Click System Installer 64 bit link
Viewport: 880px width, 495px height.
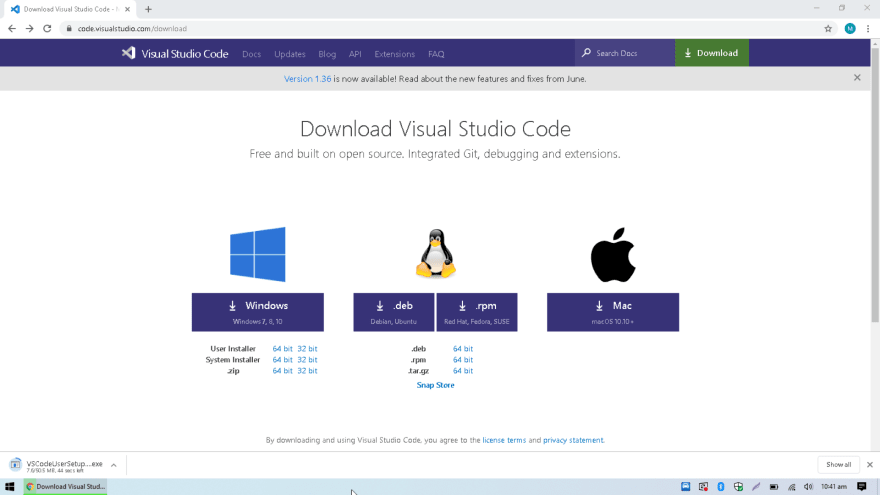[x=282, y=360]
